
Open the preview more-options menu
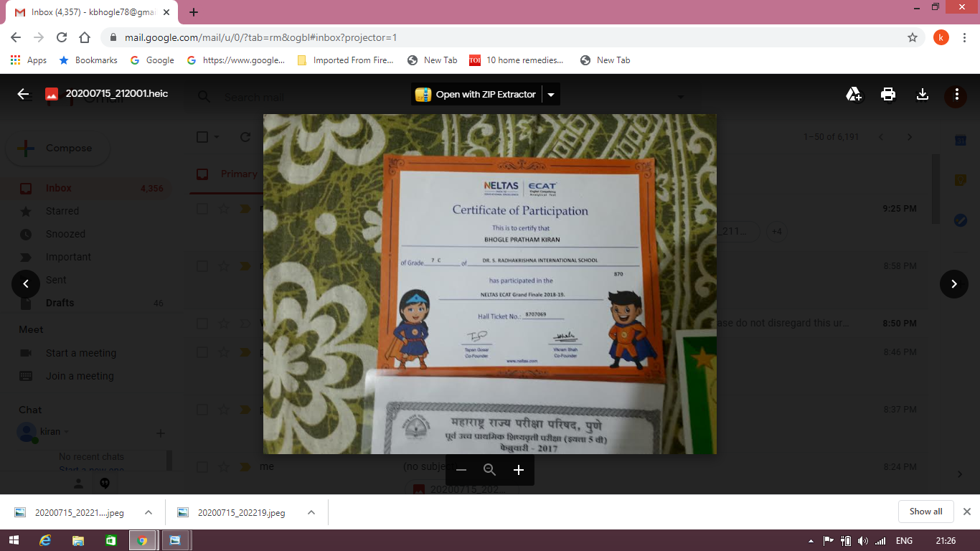click(956, 94)
